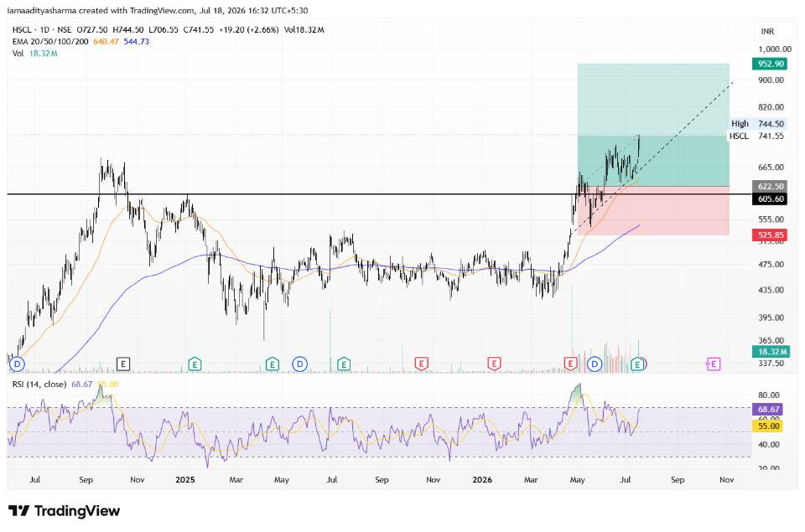The height and width of the screenshot is (532, 805).
Task: Click the 475.00 price axis label
Action: (x=771, y=264)
